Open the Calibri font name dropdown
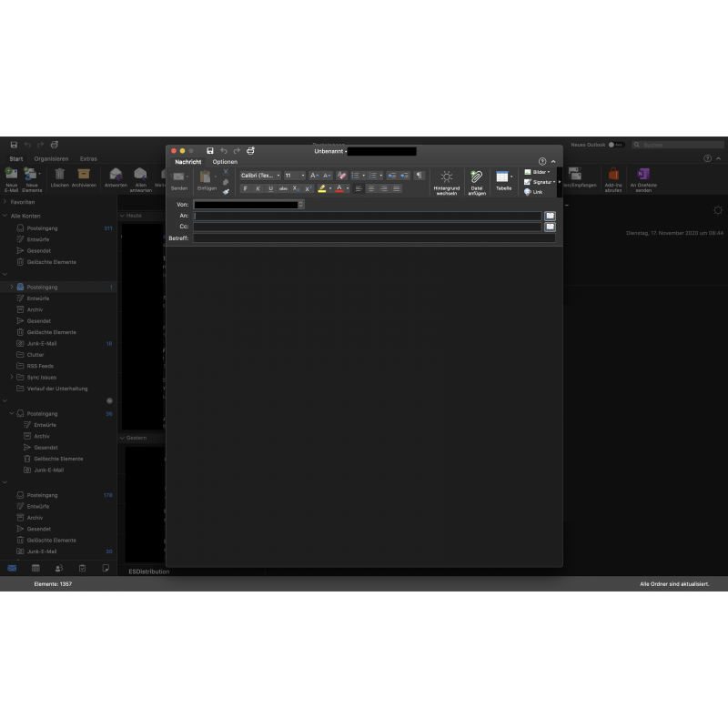 [259, 176]
